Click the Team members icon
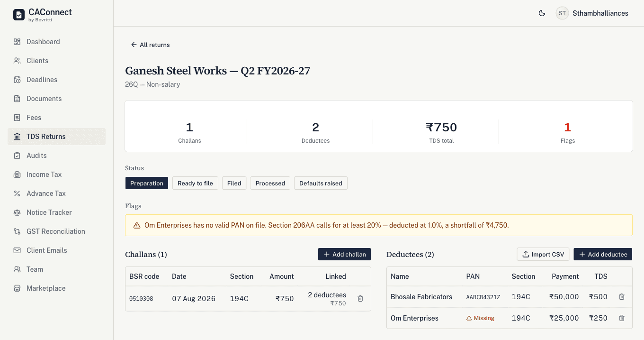The width and height of the screenshot is (644, 340). tap(17, 269)
